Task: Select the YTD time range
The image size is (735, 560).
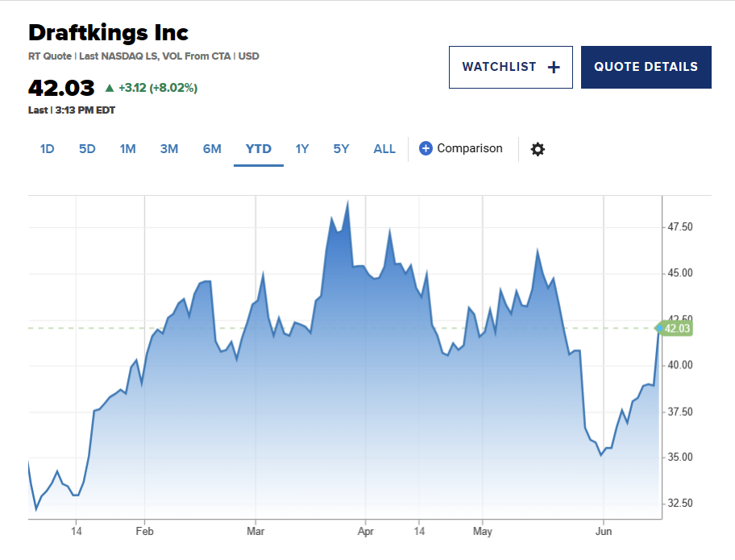Action: pyautogui.click(x=258, y=149)
